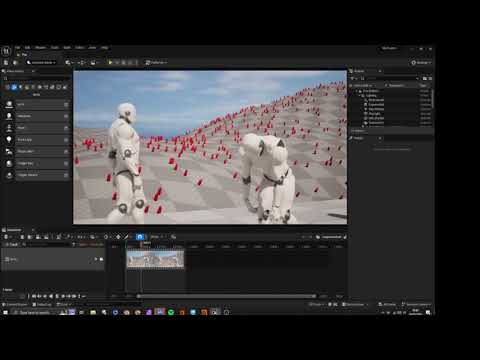Open the Selection Mode dropdown
This screenshot has width=480, height=360.
[x=41, y=62]
